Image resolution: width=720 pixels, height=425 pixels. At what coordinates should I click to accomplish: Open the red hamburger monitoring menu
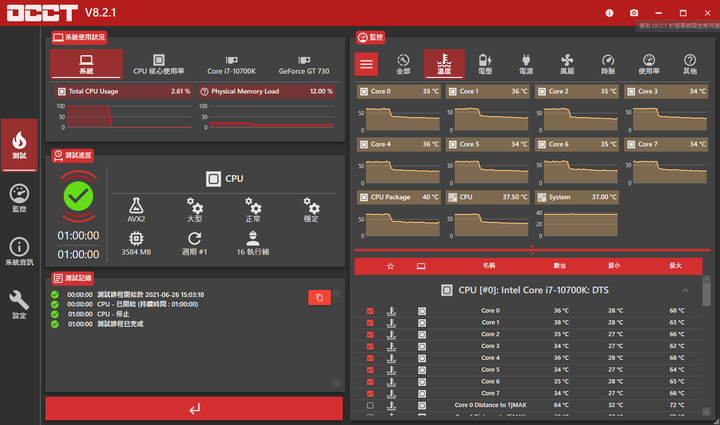click(x=366, y=64)
